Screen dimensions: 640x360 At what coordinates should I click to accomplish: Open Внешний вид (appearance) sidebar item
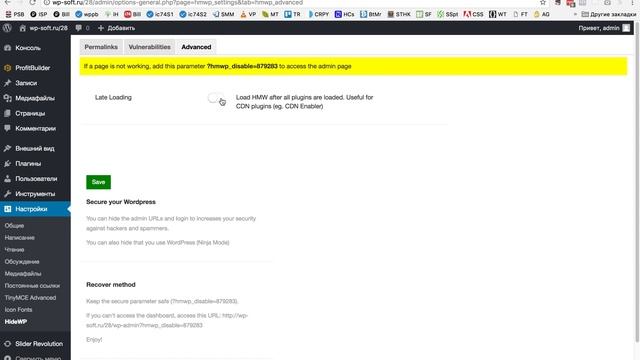click(35, 148)
